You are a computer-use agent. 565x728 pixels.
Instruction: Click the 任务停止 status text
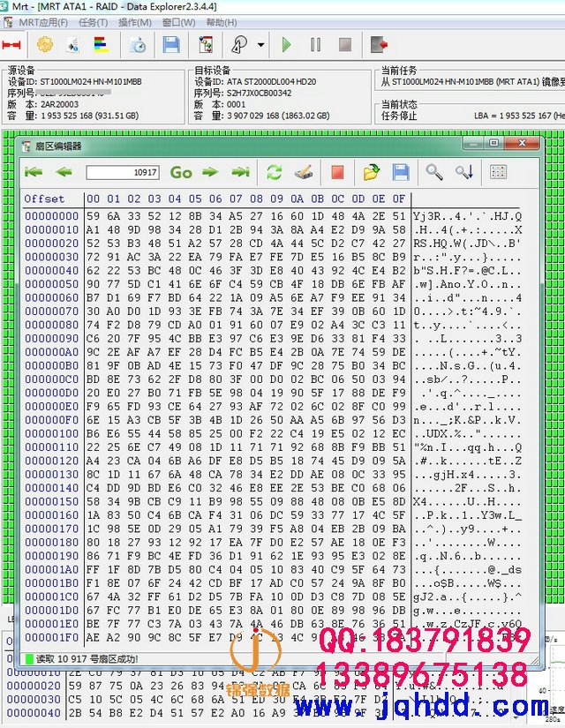coord(399,116)
